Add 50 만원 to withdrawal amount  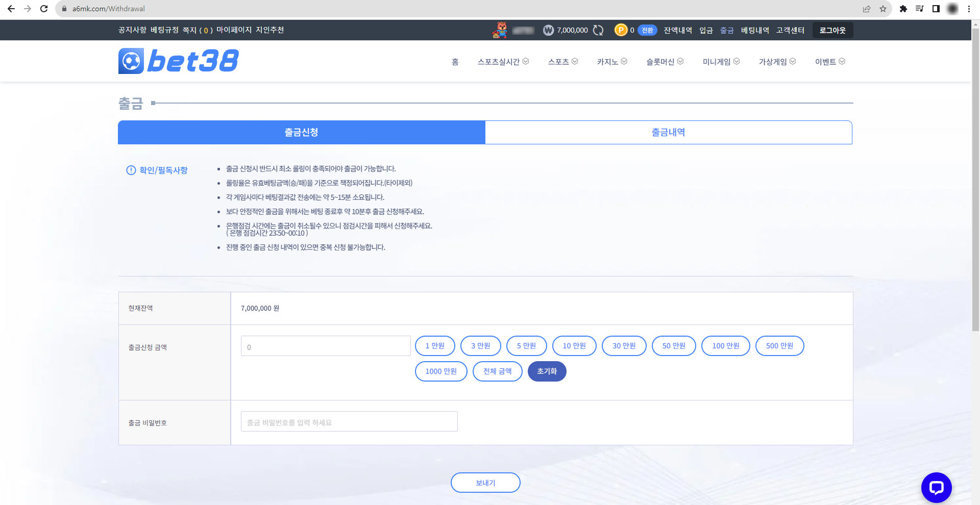click(674, 346)
